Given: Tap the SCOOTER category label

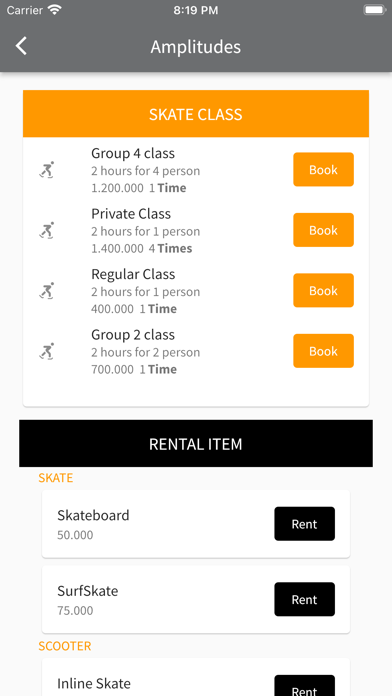Looking at the screenshot, I should 65,646.
